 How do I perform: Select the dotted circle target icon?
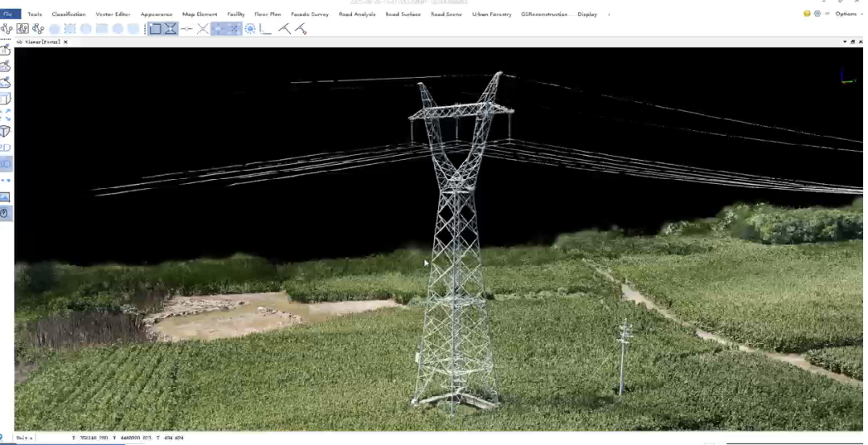250,29
